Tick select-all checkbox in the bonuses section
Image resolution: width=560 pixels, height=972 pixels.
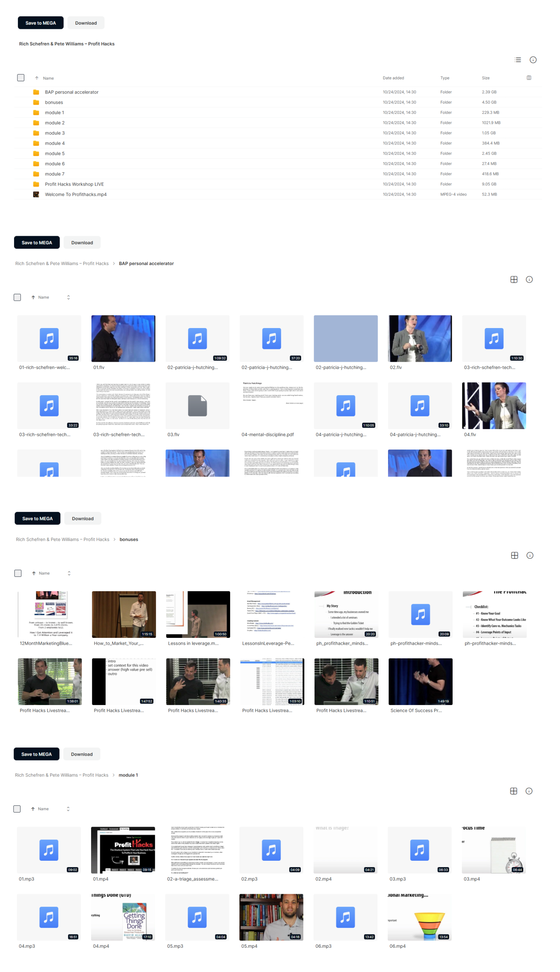click(18, 573)
